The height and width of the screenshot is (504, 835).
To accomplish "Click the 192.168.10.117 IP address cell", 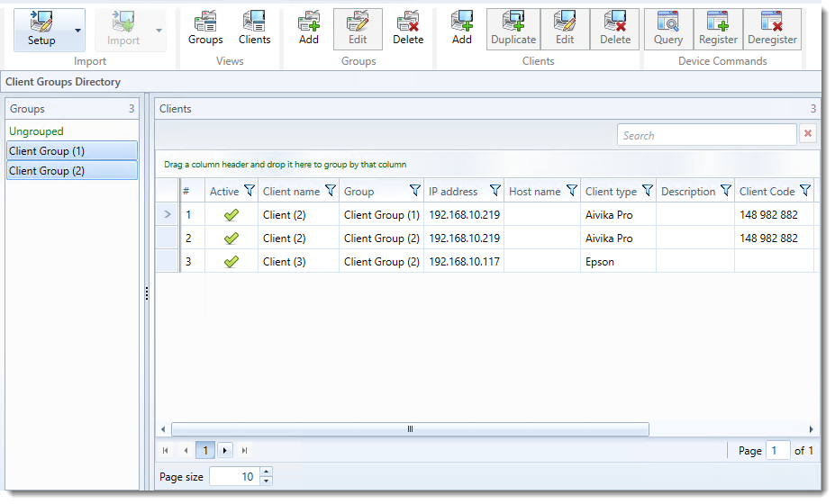I will point(465,262).
